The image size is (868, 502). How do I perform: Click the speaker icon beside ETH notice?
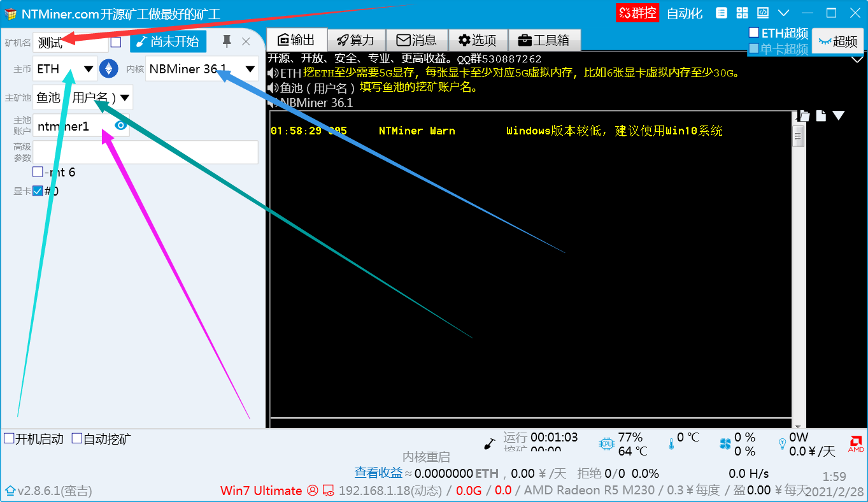273,73
